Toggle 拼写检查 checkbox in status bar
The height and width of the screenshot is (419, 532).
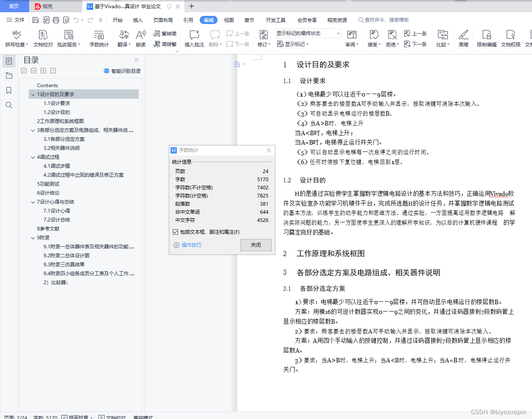tap(64, 417)
